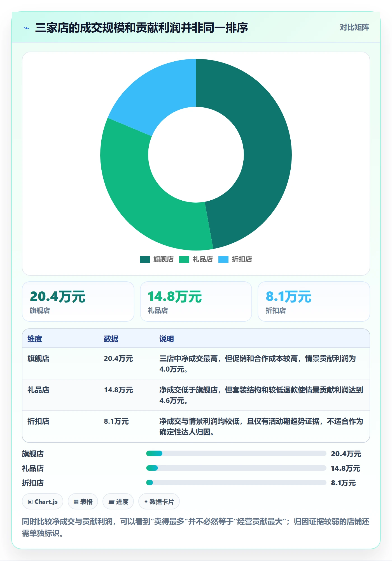Click the 进度 tag chip
This screenshot has height=561, width=392.
118,502
